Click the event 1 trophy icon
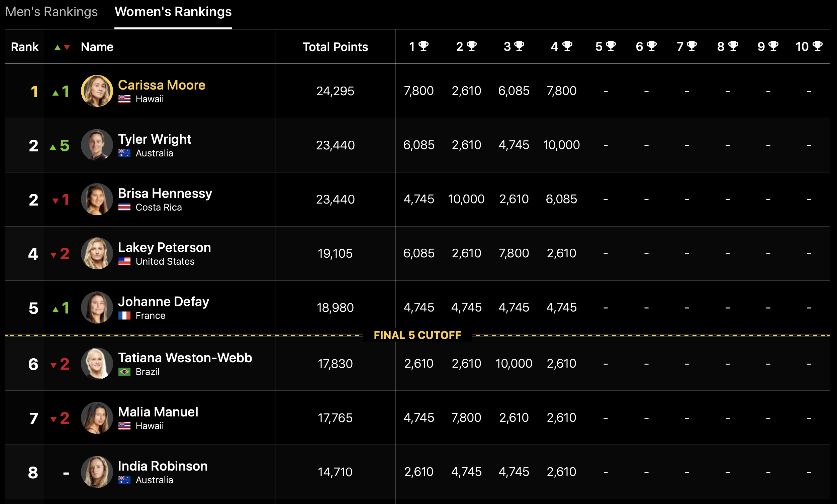This screenshot has height=504, width=837. point(423,46)
